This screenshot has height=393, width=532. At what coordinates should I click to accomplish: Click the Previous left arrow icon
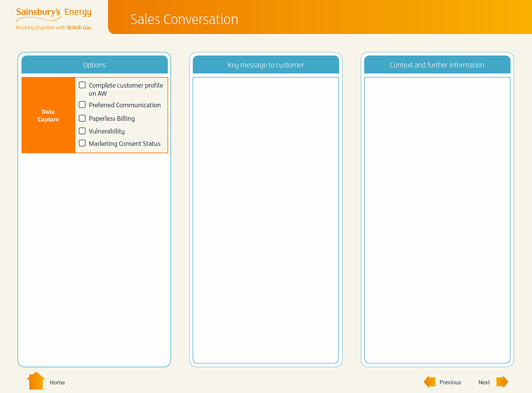(x=430, y=382)
